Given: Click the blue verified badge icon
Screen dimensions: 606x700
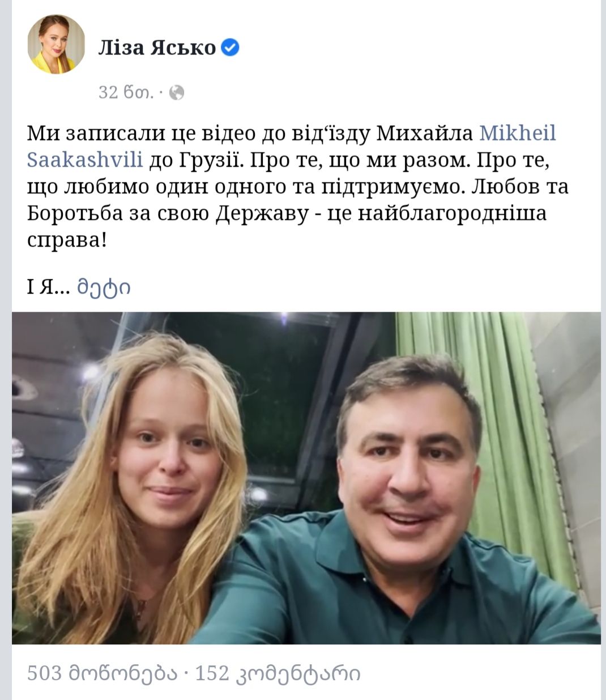Looking at the screenshot, I should click(230, 48).
